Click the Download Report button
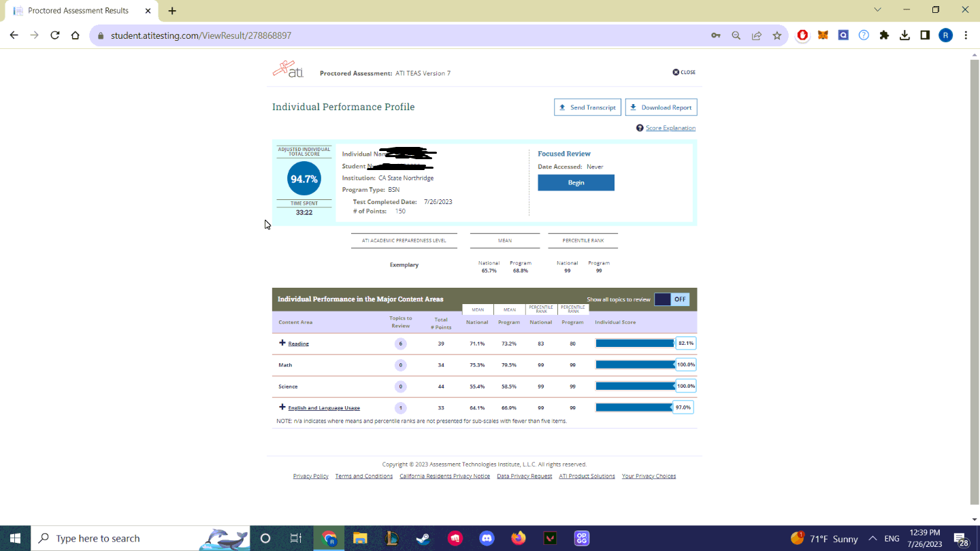 click(661, 107)
